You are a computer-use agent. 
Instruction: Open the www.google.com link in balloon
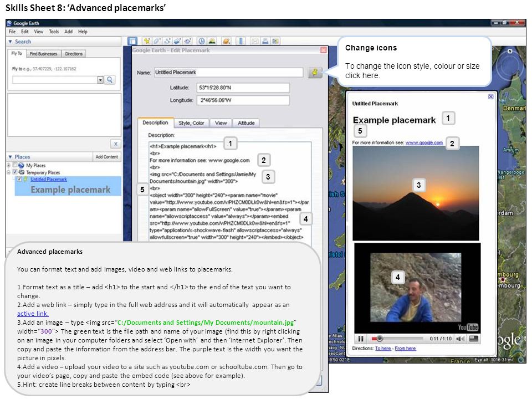click(x=424, y=142)
